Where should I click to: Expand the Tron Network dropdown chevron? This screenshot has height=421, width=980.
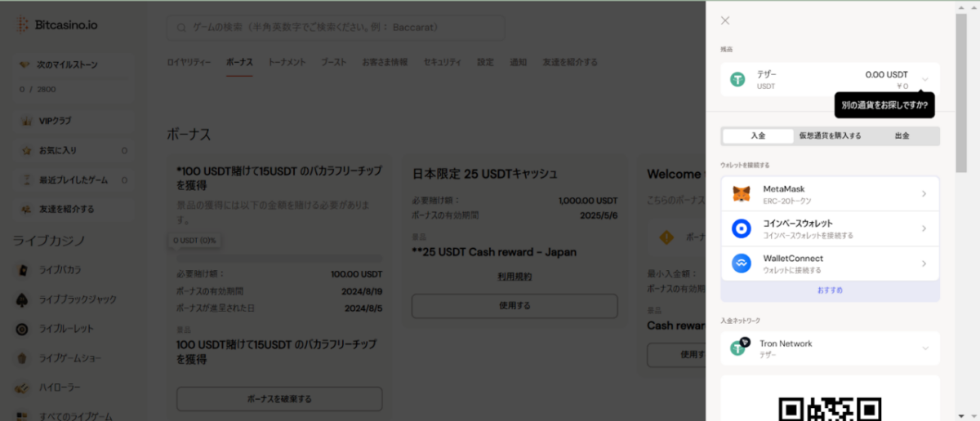click(924, 348)
